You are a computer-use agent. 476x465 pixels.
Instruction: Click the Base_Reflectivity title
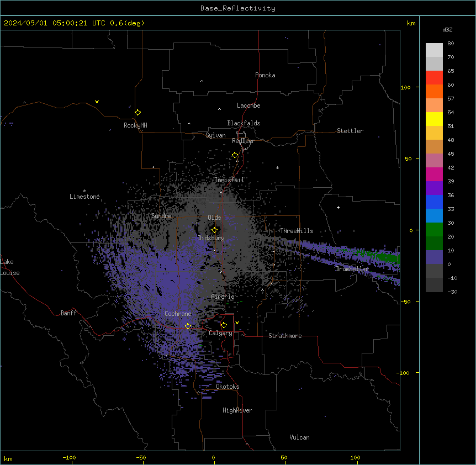pos(238,8)
